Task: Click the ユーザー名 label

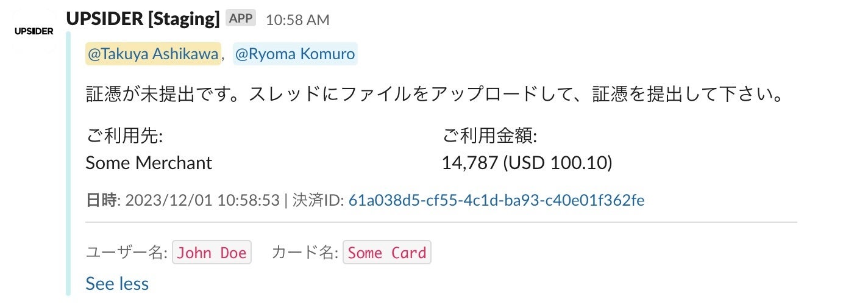Action: coord(126,253)
